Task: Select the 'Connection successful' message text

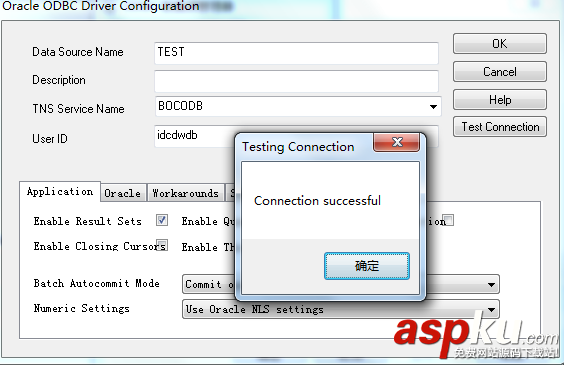Action: tap(317, 201)
